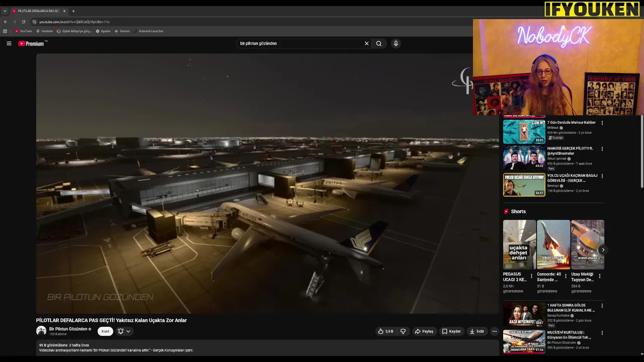Click the Savaş Kurtbaba channel name
The height and width of the screenshot is (362, 644).
click(558, 316)
